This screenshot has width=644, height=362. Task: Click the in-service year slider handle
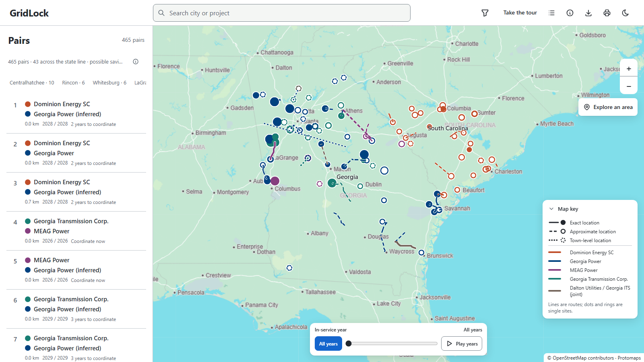349,343
